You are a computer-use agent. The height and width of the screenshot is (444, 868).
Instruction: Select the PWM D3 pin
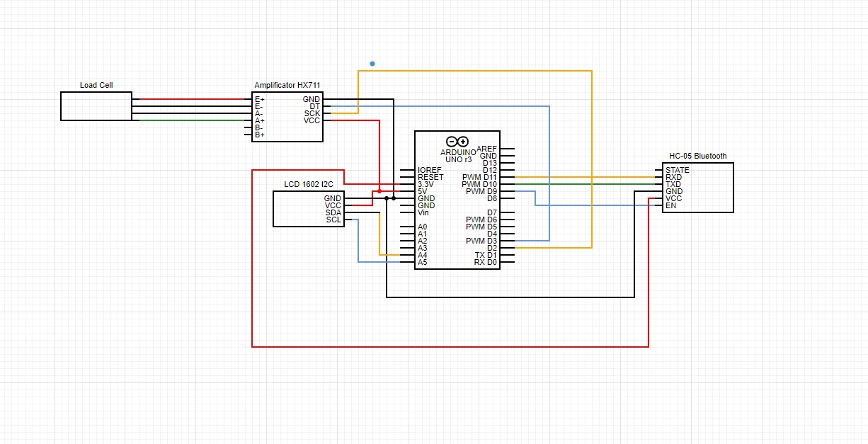tap(482, 241)
